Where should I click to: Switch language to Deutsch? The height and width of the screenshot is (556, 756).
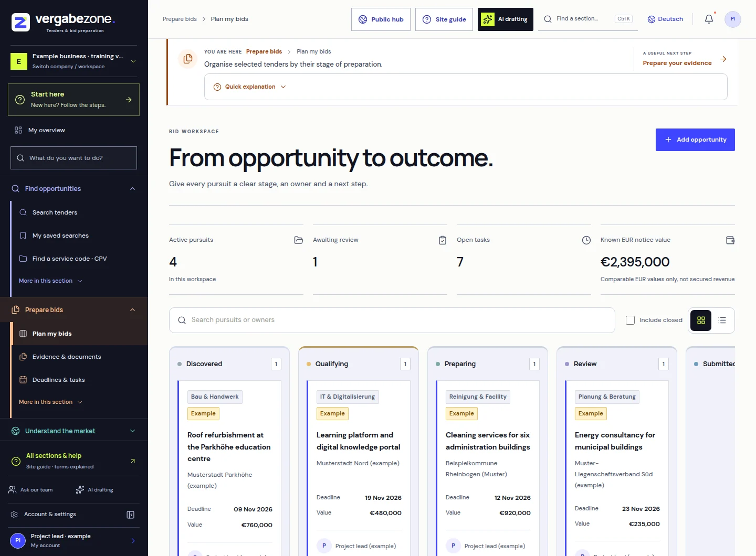click(x=665, y=19)
